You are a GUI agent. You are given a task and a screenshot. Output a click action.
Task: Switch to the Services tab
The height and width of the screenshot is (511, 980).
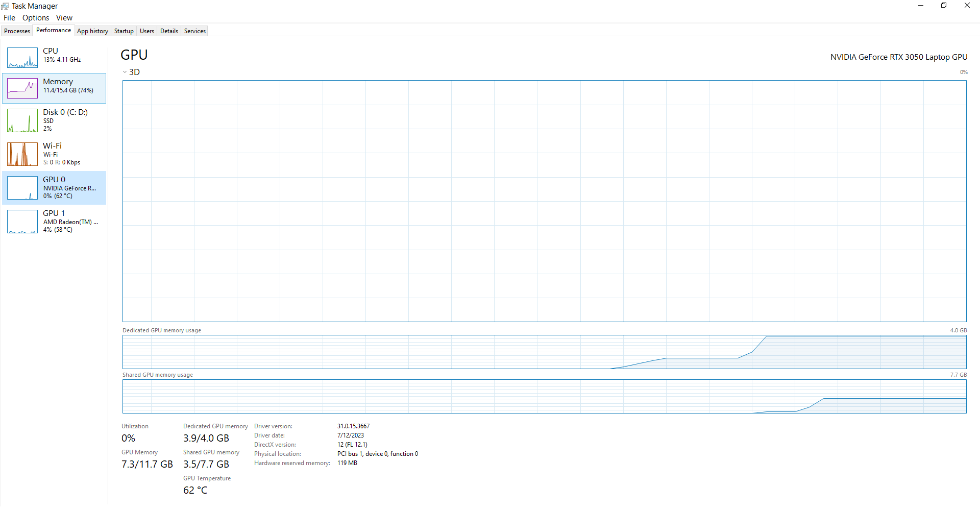(x=194, y=31)
